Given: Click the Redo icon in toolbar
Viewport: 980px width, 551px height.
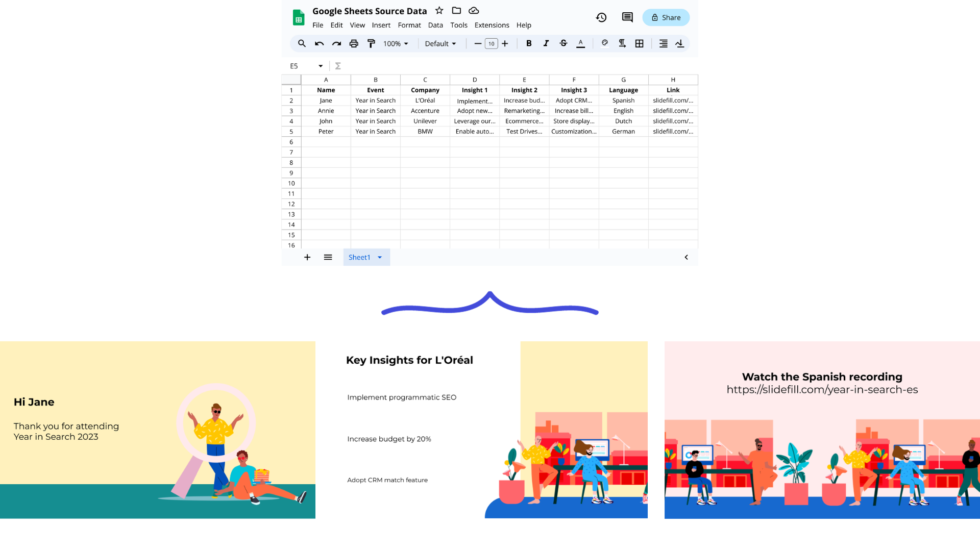Looking at the screenshot, I should pos(336,44).
